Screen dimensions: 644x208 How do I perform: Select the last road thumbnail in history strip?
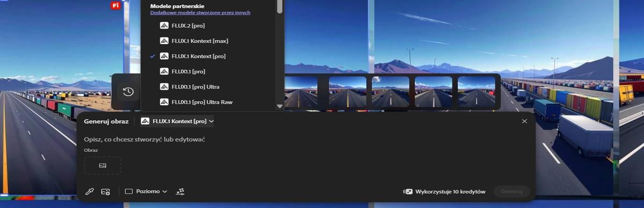477,92
